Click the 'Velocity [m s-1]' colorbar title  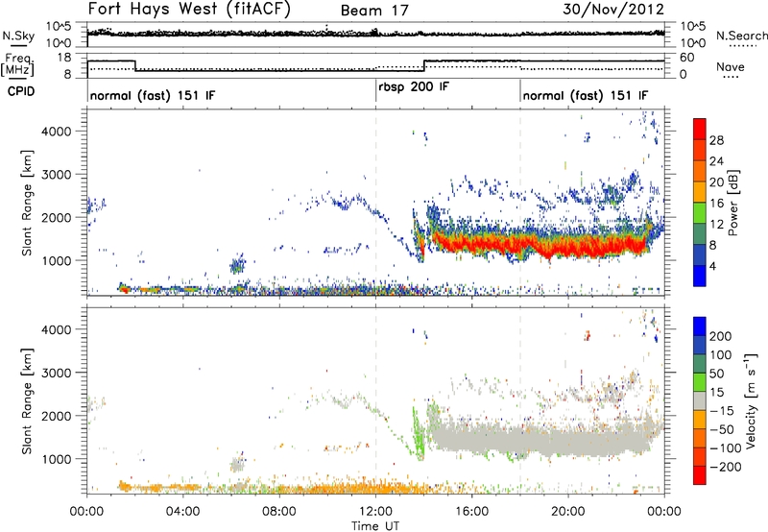point(751,400)
